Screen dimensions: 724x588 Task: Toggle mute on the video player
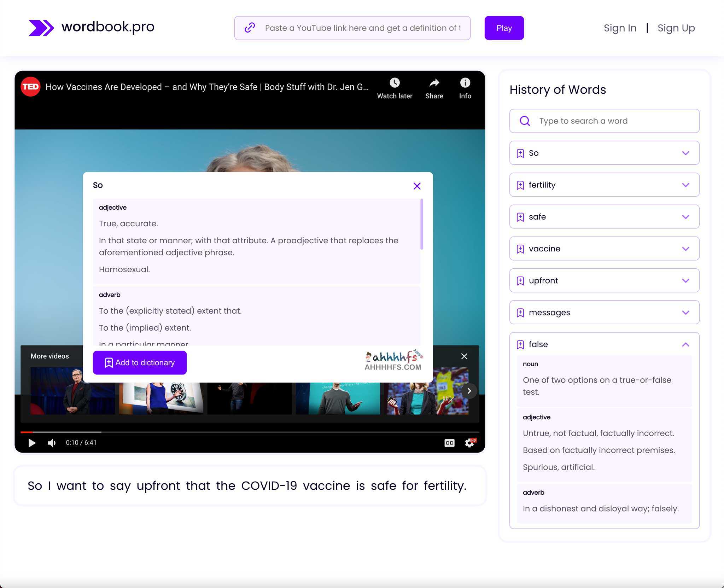[53, 442]
